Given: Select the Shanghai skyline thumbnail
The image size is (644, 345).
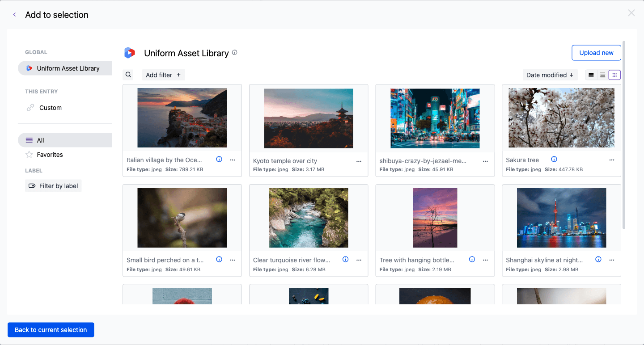Looking at the screenshot, I should pos(562,218).
